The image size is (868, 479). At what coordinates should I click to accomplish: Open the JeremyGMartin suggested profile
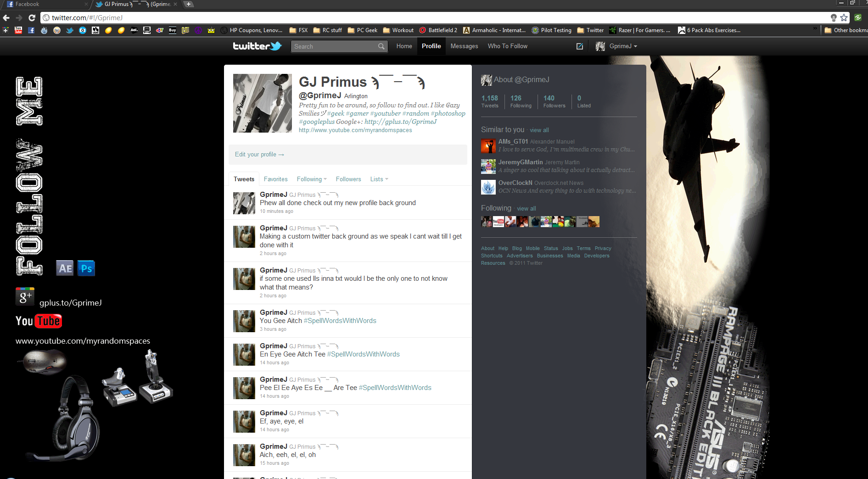tap(521, 162)
